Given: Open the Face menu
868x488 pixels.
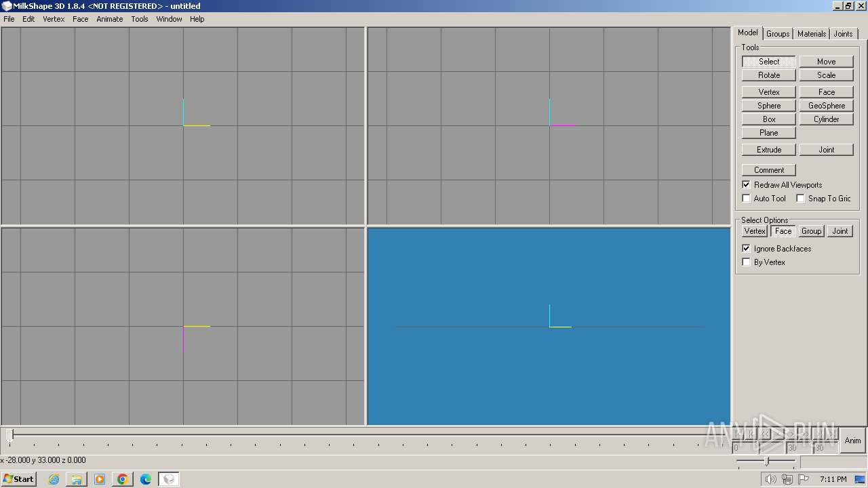Looking at the screenshot, I should click(x=81, y=19).
